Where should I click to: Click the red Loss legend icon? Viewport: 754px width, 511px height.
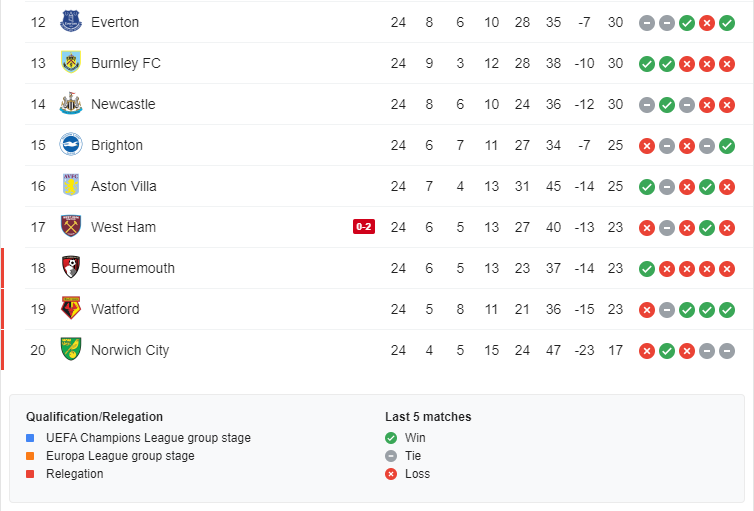(391, 474)
